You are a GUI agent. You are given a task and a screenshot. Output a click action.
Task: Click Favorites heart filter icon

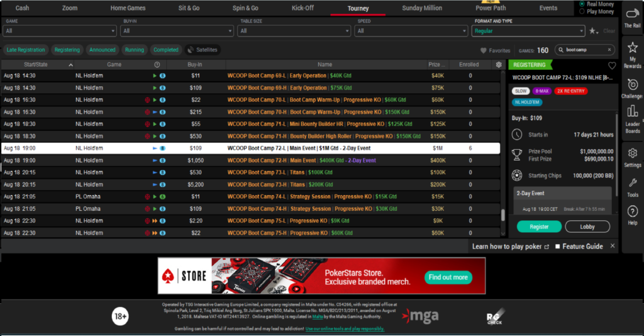484,50
